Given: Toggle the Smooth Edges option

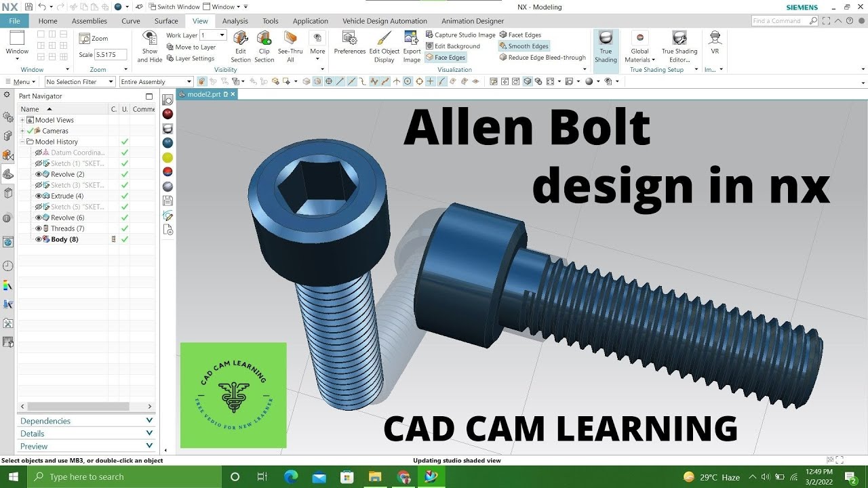Looking at the screenshot, I should click(524, 46).
